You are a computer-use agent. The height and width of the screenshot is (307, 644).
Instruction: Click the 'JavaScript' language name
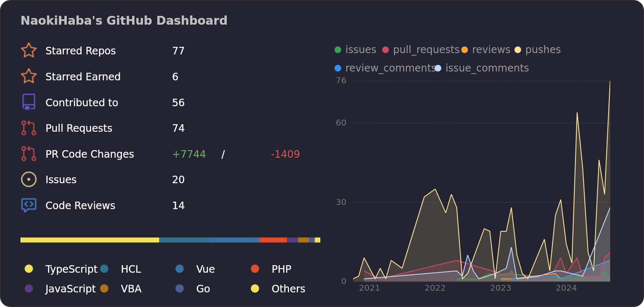[x=71, y=289]
